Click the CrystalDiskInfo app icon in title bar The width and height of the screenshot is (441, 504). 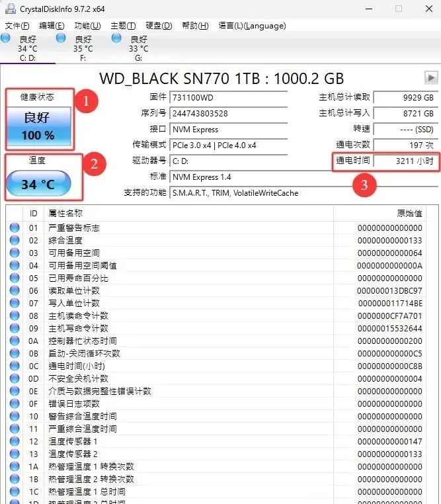coord(11,9)
